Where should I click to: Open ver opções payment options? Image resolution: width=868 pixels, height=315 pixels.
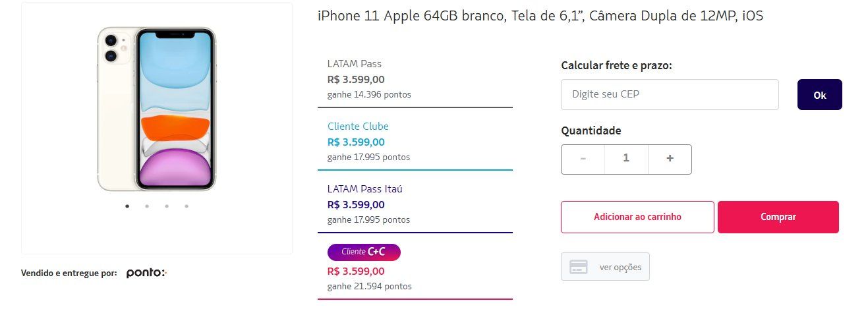[605, 267]
